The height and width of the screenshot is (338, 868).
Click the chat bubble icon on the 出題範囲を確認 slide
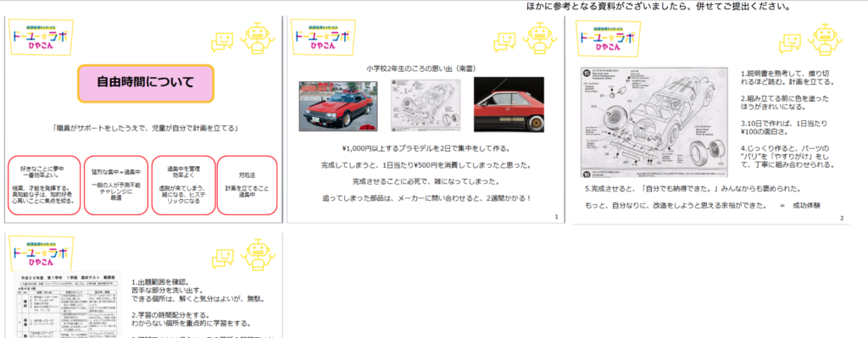pos(223,259)
